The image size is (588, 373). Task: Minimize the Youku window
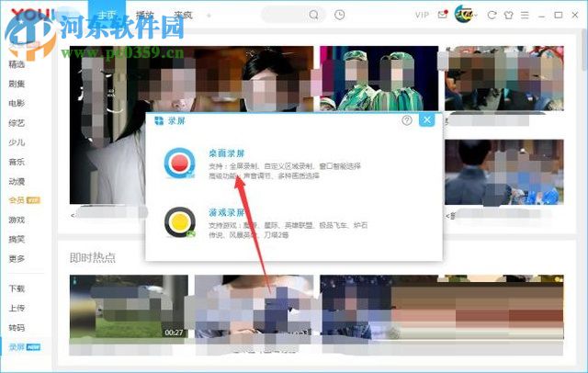click(541, 16)
